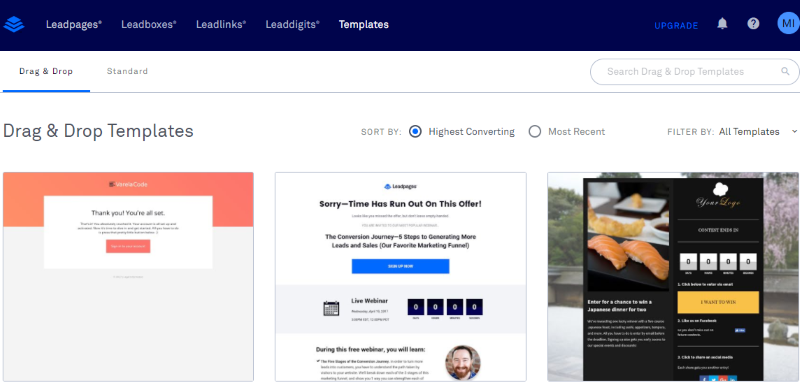Expand the All Templates filter dropdown
Screen dimensions: 800x383
coord(758,132)
